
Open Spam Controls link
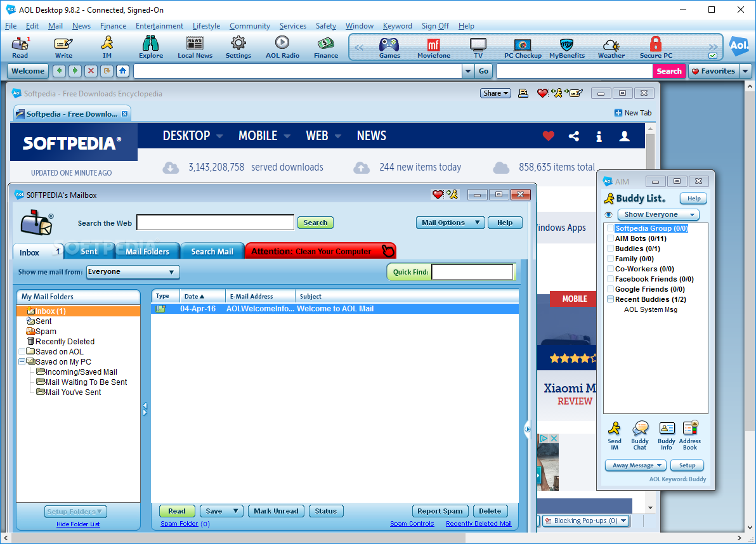pos(412,523)
